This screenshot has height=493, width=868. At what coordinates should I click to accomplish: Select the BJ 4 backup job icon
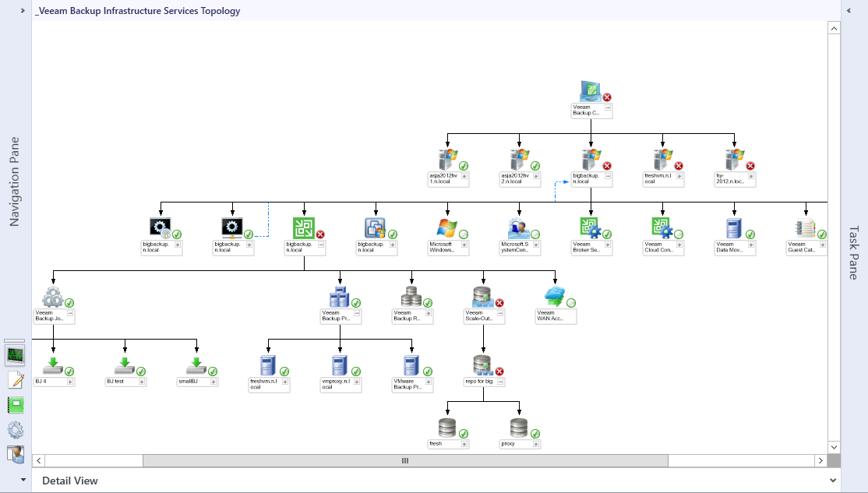click(x=53, y=366)
